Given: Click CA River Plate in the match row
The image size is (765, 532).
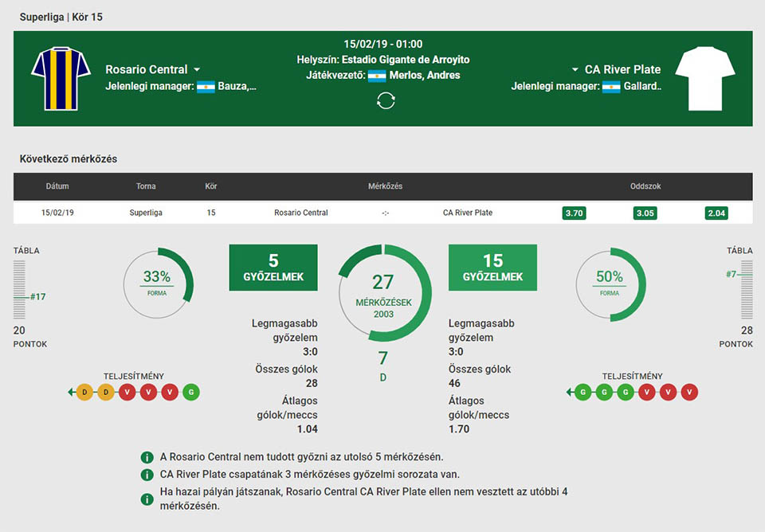Looking at the screenshot, I should coord(468,213).
